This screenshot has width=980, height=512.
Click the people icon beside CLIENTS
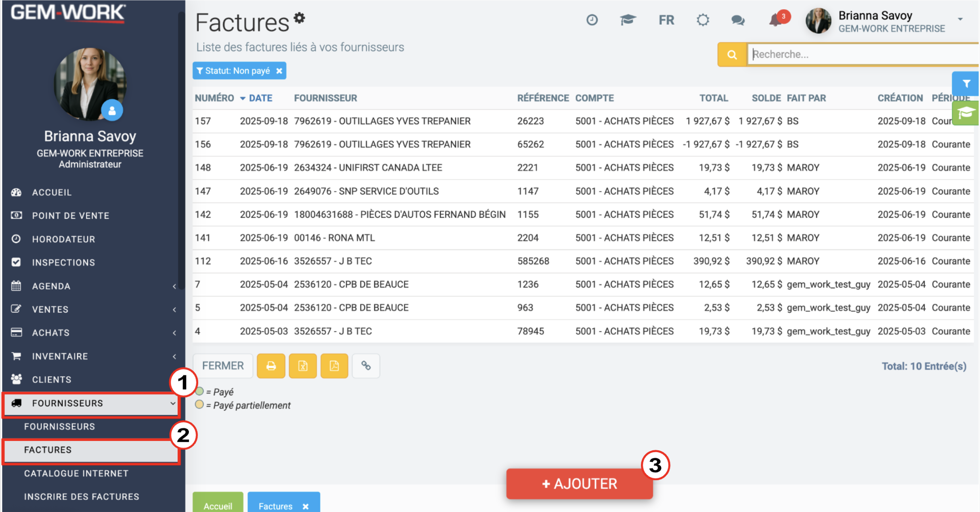[16, 379]
